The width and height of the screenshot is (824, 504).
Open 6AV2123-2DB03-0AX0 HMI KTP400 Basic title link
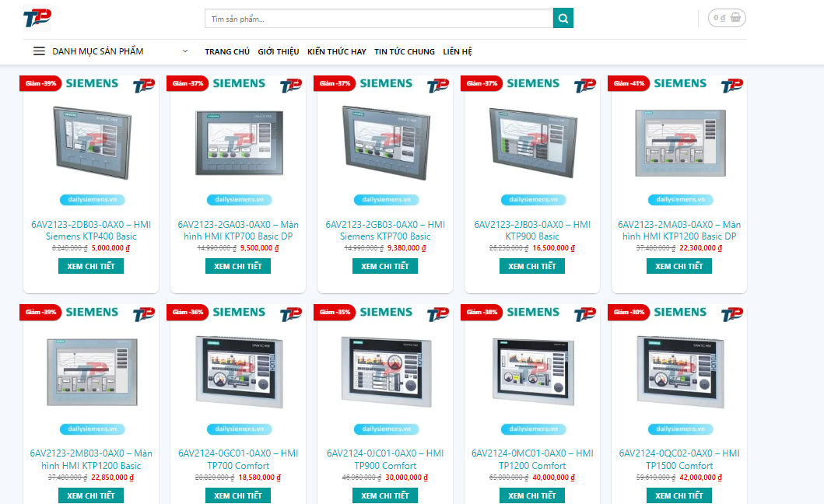91,230
